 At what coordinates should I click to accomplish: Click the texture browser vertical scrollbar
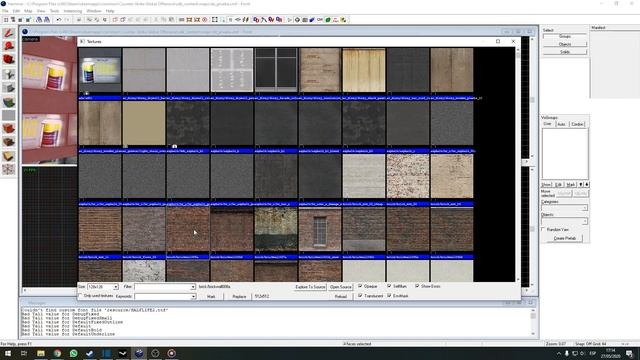(518, 164)
